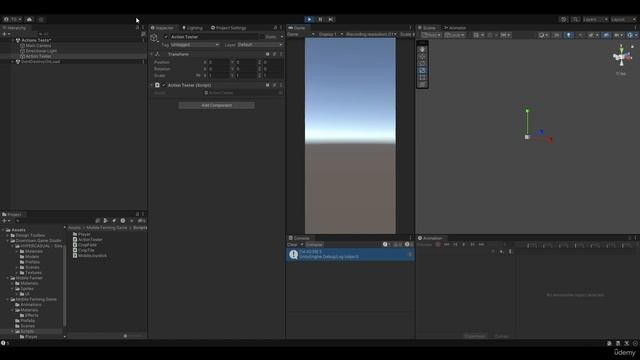
Task: Open the Layer dropdown set to Default
Action: tap(260, 44)
